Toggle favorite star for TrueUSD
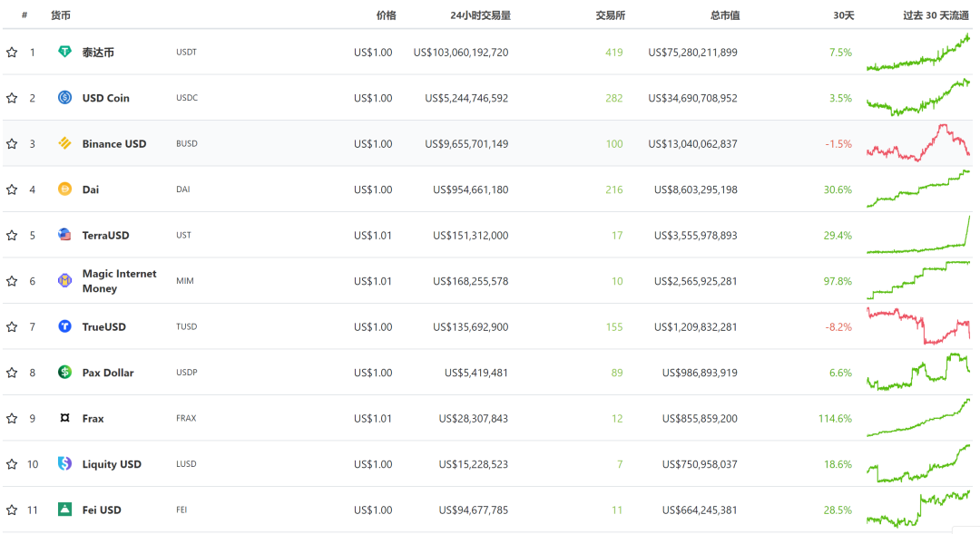Viewport: 980px width, 534px height. 12,326
